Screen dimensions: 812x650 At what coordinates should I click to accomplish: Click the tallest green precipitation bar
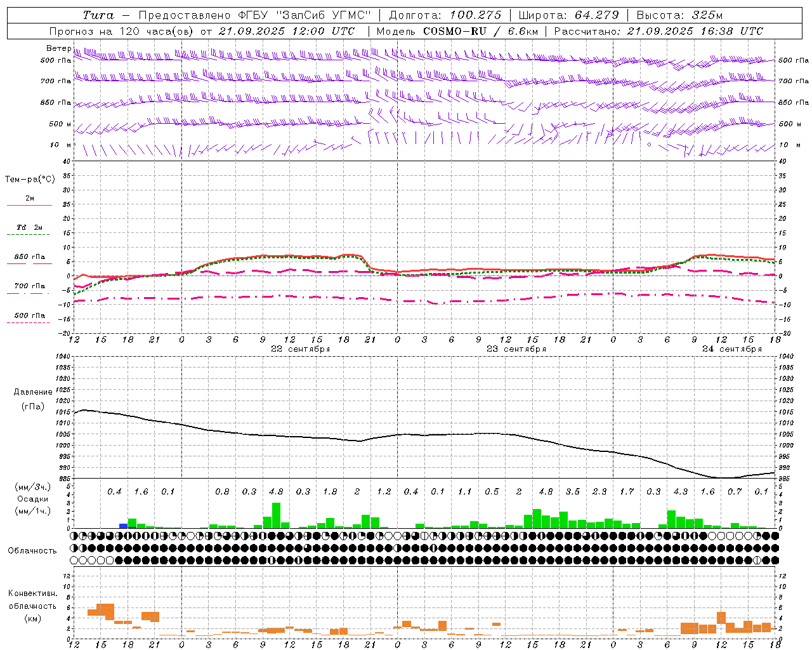click(x=276, y=515)
